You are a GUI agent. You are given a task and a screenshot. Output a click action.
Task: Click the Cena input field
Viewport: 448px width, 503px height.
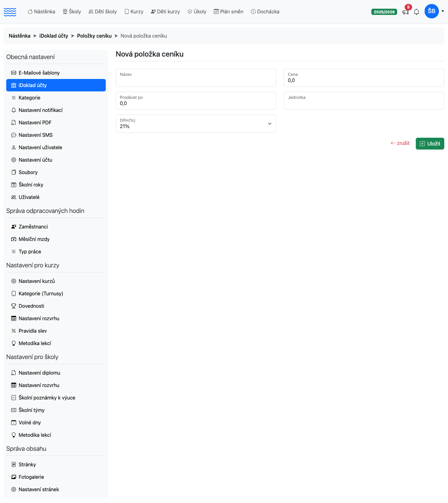(x=364, y=78)
